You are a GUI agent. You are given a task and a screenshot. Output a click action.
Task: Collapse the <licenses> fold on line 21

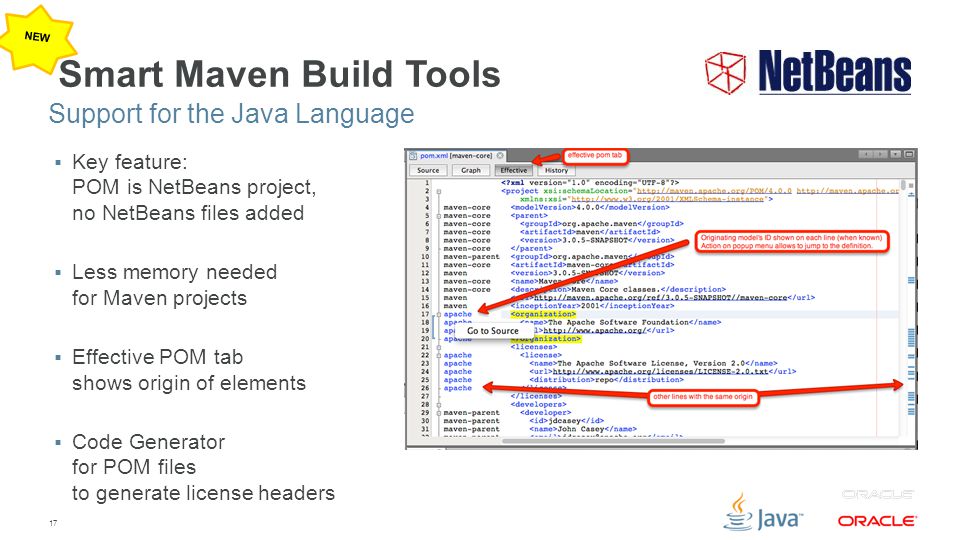[x=438, y=347]
